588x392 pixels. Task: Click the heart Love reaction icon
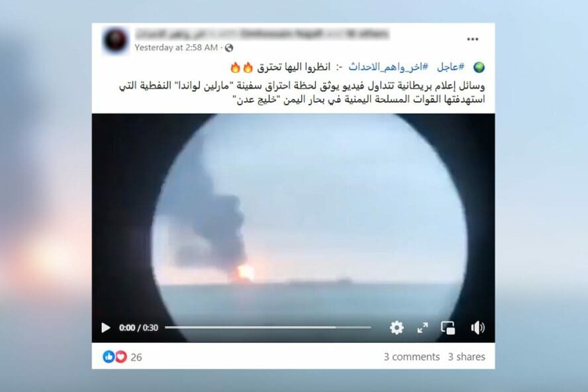point(121,357)
